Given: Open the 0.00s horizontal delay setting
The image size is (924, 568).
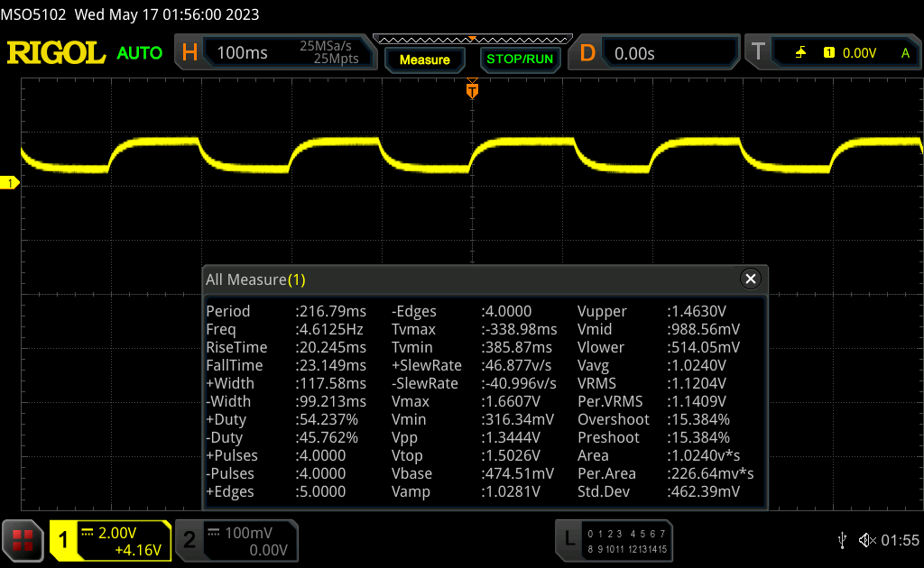Looking at the screenshot, I should 634,53.
